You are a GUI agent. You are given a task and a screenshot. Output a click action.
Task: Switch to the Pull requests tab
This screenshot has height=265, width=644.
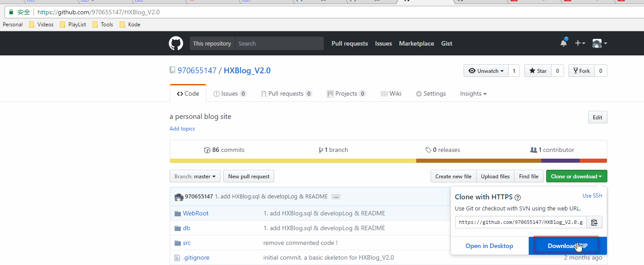(287, 93)
